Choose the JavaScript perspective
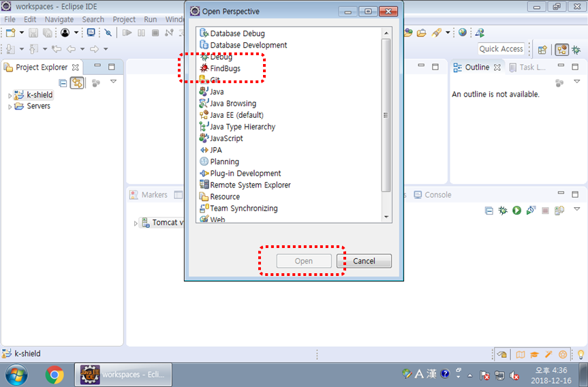This screenshot has height=387, width=588. 221,138
